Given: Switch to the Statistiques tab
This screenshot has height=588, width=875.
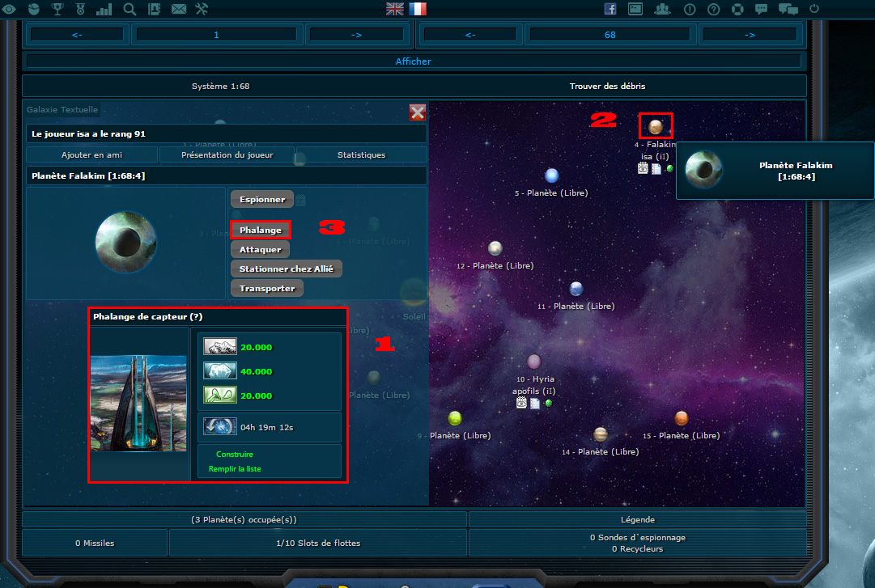Looking at the screenshot, I should tap(361, 154).
